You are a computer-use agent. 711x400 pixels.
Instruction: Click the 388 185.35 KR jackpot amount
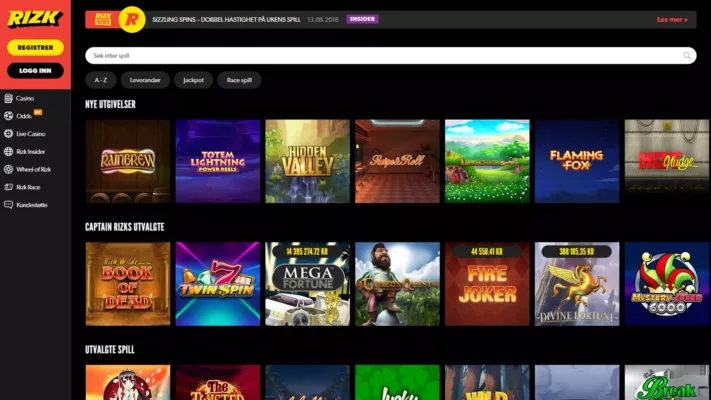tap(576, 251)
